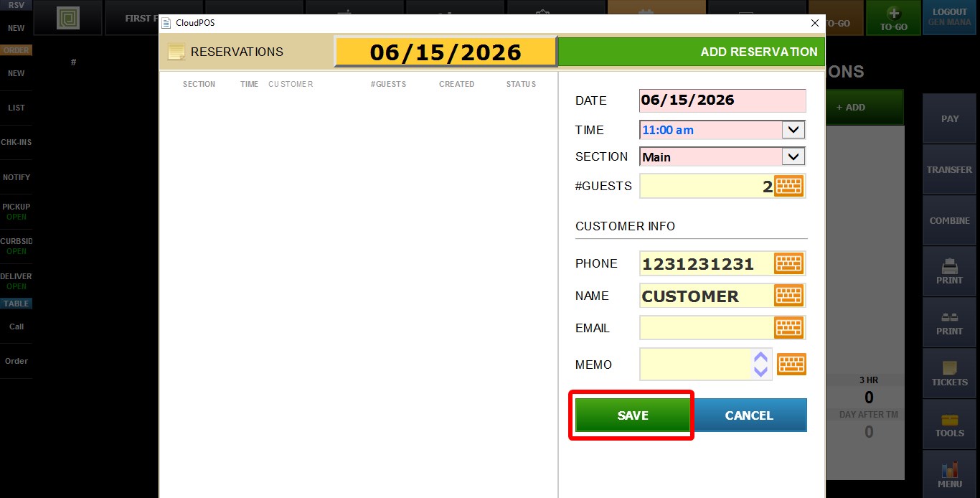This screenshot has width=980, height=498.
Task: Click the DAY AFTER TM count tile
Action: [868, 425]
